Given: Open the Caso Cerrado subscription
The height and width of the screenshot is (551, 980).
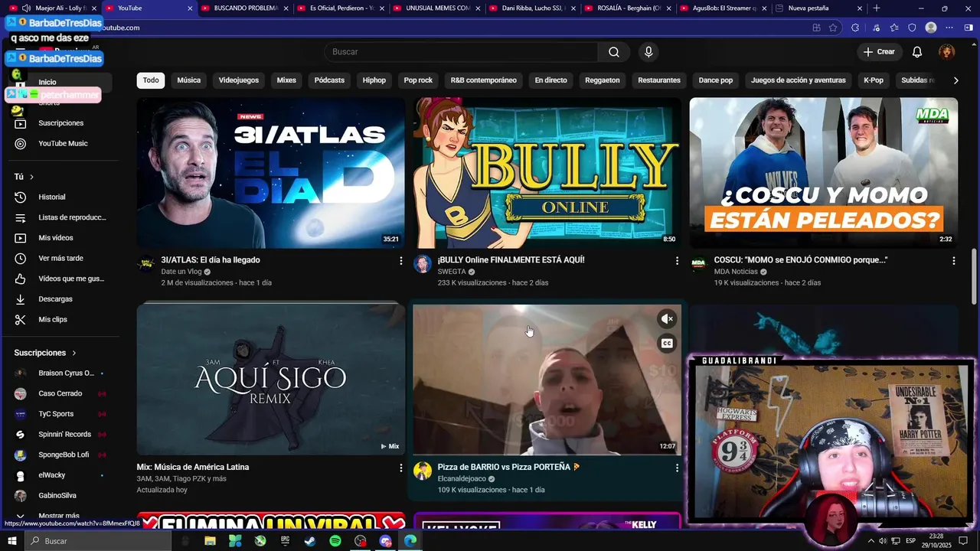Looking at the screenshot, I should 61,393.
